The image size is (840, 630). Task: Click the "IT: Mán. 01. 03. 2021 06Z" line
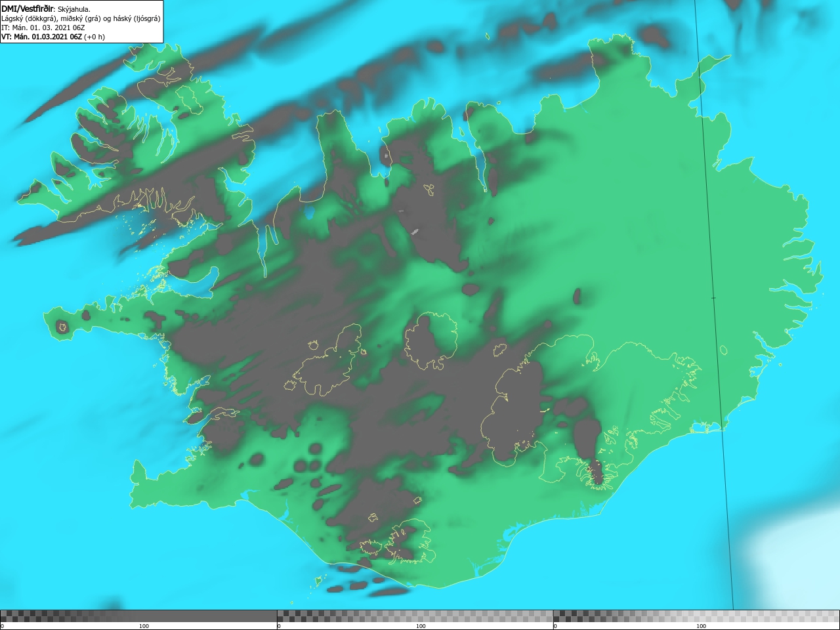click(44, 28)
